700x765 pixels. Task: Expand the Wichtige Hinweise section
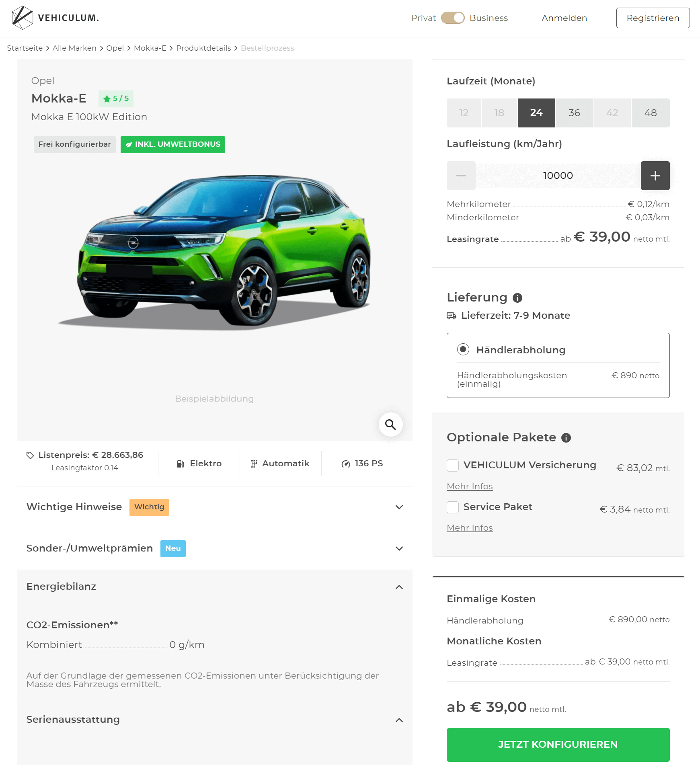coord(215,507)
